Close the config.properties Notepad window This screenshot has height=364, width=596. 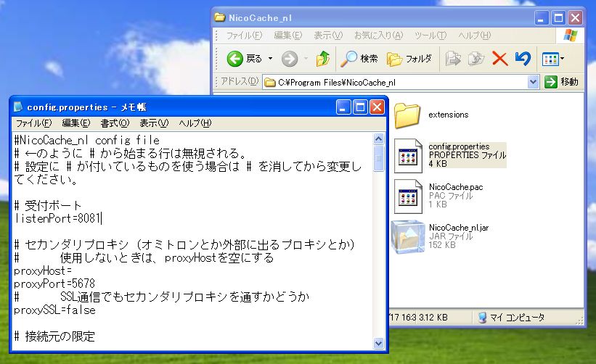377,107
